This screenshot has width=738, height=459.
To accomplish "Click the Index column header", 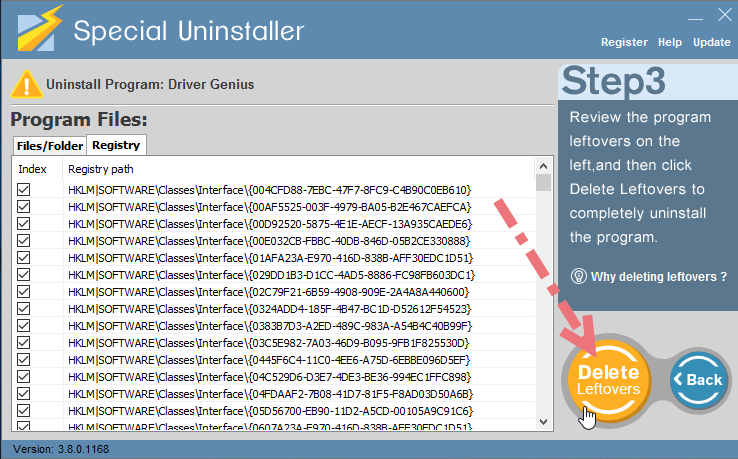I will tap(32, 169).
